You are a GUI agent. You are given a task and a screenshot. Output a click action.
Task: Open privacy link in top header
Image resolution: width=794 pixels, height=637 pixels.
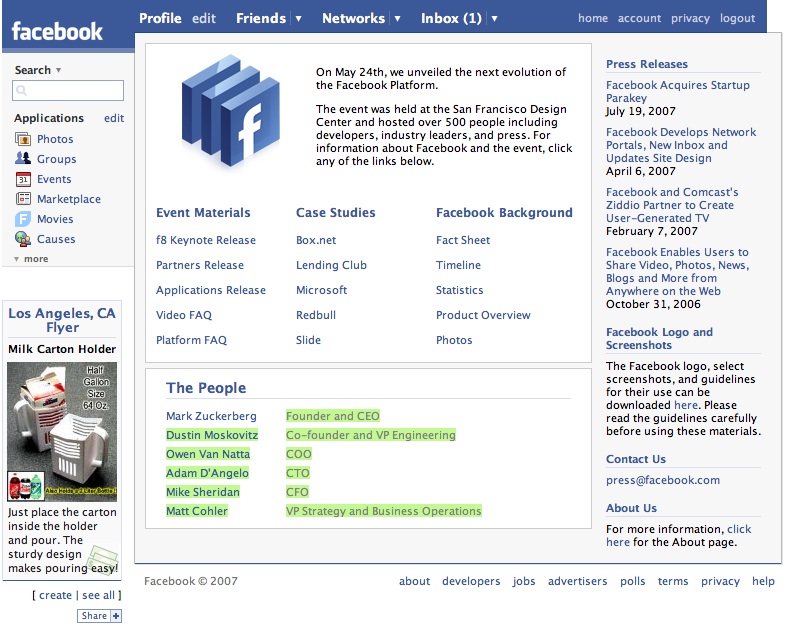click(x=690, y=19)
